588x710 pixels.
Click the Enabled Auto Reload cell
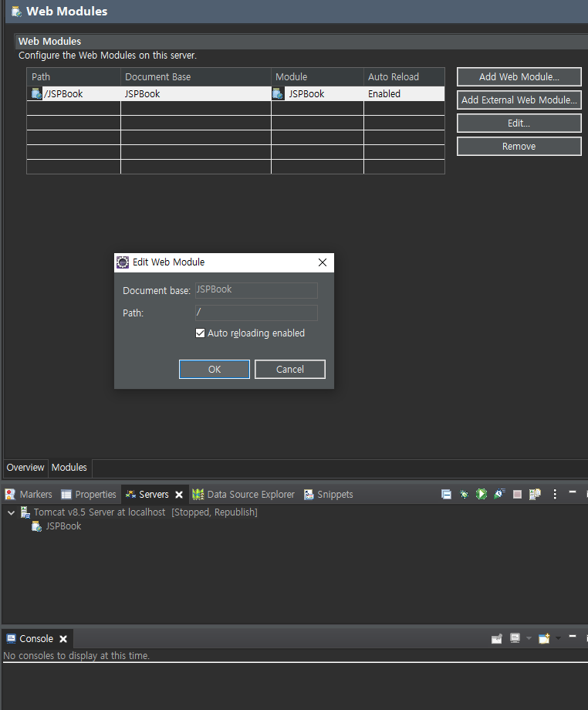coord(404,93)
